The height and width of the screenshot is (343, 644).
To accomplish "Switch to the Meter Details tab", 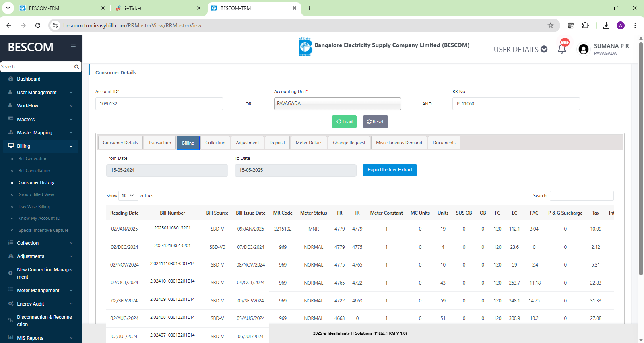I will (309, 143).
